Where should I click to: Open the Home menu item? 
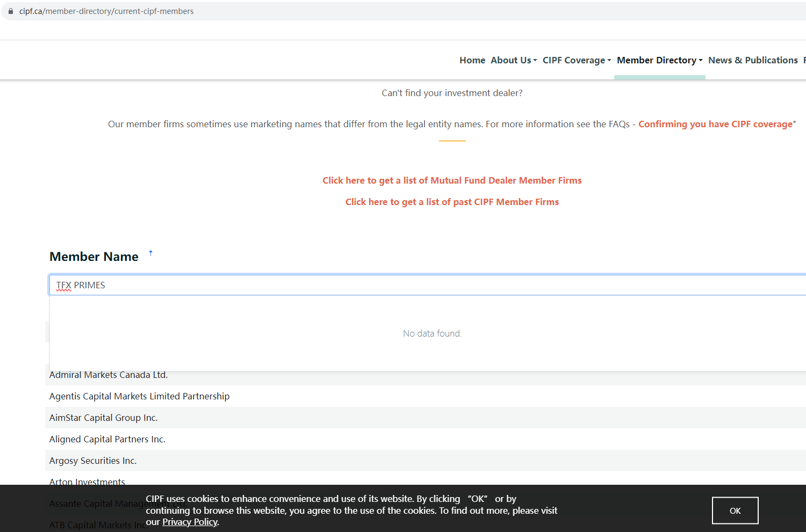point(472,60)
